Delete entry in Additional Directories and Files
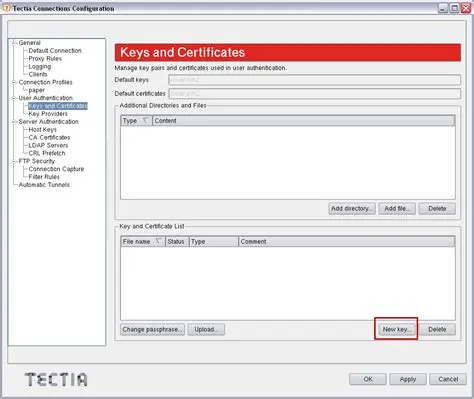This screenshot has height=399, width=474. (x=437, y=208)
